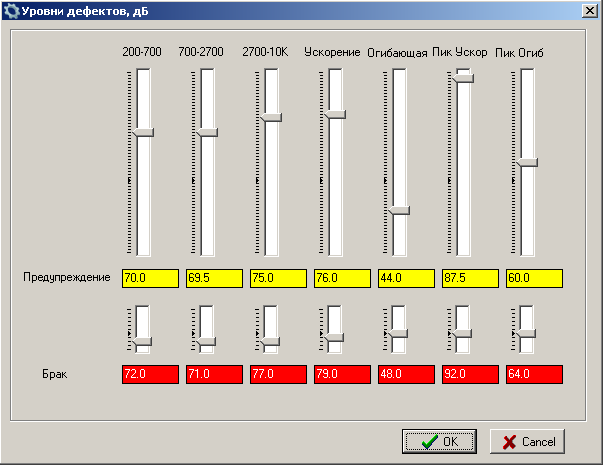Screen dimensions: 603x465
Task: Focus the red field with value 92.0
Action: pos(470,374)
